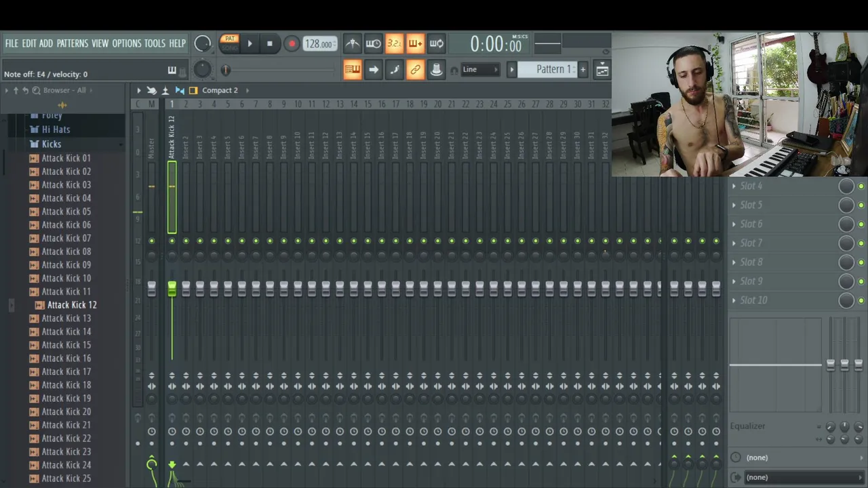This screenshot has height=488, width=868.
Task: Toggle typing keyboard to piano icon
Action: point(352,70)
